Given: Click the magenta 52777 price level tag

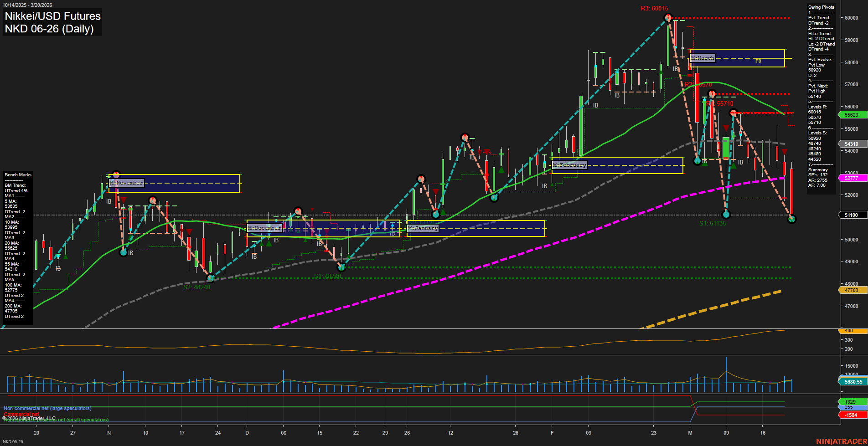Looking at the screenshot, I should coord(852,179).
